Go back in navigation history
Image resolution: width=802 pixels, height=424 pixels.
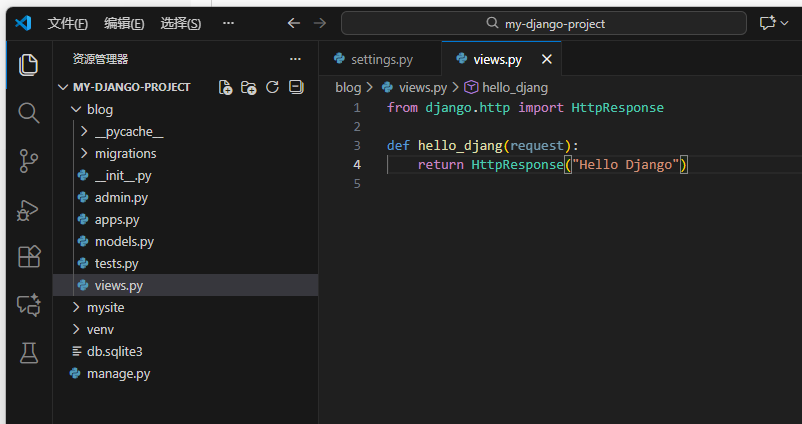pyautogui.click(x=294, y=23)
